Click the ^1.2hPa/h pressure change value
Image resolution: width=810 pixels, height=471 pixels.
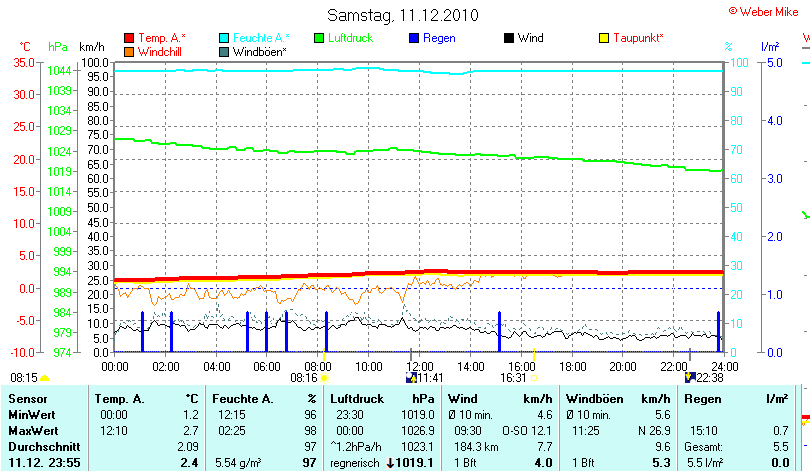[x=356, y=447]
